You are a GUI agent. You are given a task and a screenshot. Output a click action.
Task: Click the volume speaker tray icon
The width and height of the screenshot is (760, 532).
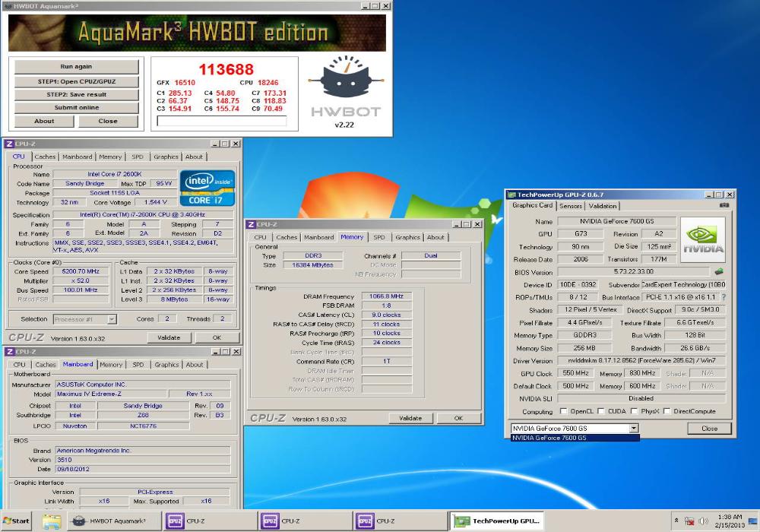click(x=703, y=521)
